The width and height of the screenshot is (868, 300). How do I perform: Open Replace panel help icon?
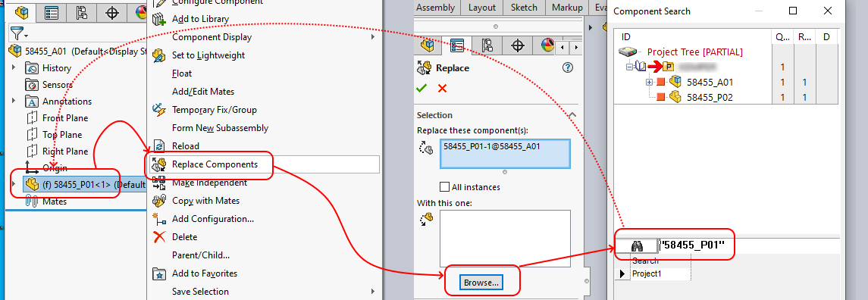(567, 68)
